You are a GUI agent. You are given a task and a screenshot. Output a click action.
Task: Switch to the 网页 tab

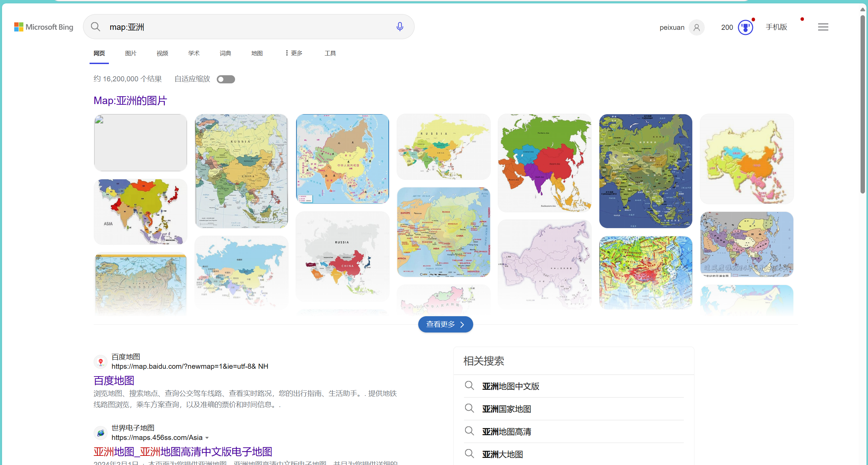point(99,53)
